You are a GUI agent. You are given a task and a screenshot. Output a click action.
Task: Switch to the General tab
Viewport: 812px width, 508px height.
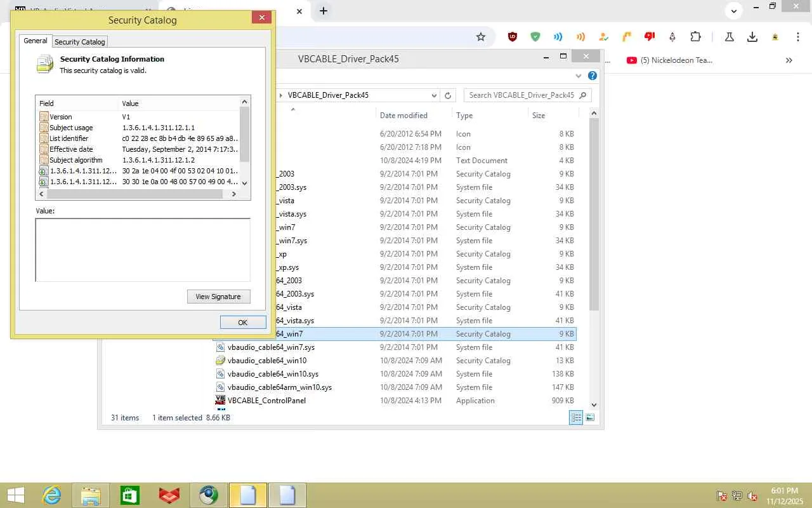[36, 41]
